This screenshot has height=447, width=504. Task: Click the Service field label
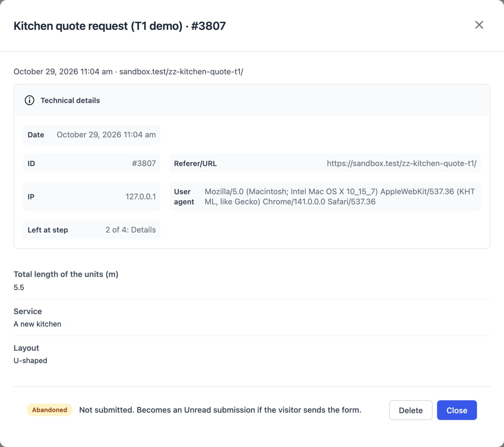click(28, 311)
